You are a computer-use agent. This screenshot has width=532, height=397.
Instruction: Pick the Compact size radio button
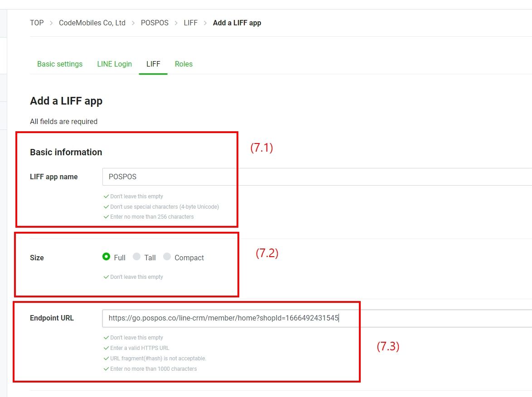(x=167, y=257)
